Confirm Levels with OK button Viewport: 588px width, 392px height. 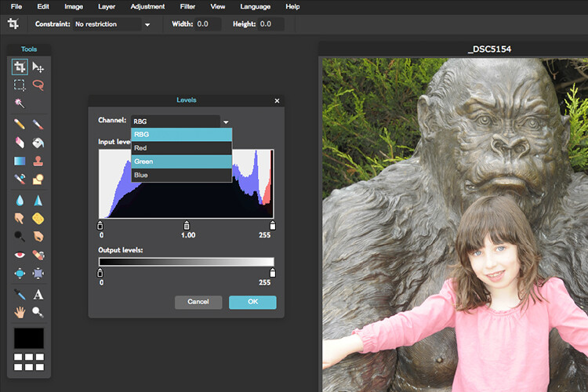[252, 302]
